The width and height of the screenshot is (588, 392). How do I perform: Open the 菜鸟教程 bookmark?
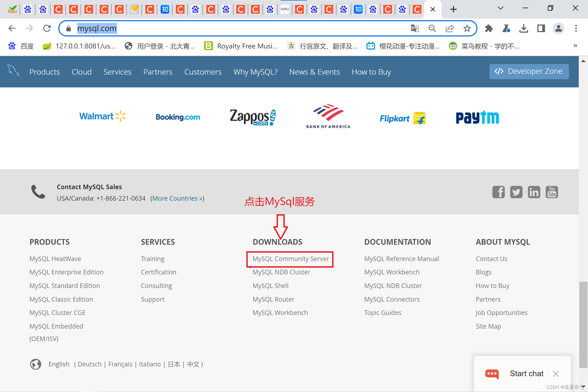[x=484, y=46]
